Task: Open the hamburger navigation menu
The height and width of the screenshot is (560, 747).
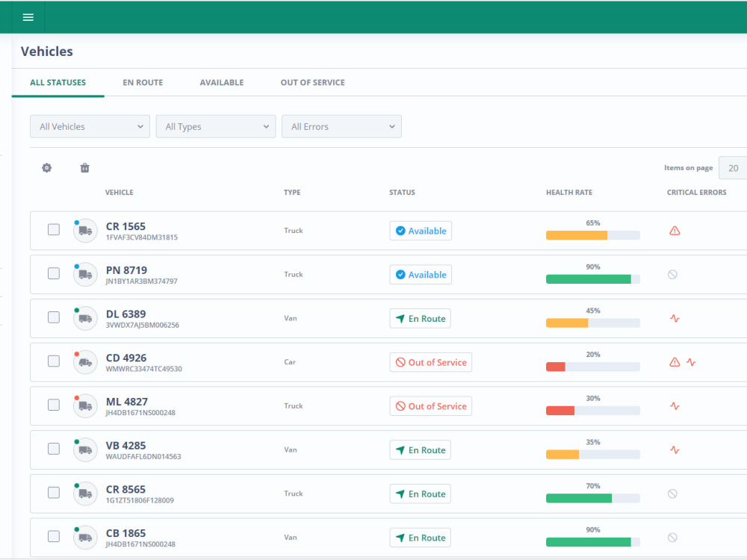Action: [x=28, y=17]
